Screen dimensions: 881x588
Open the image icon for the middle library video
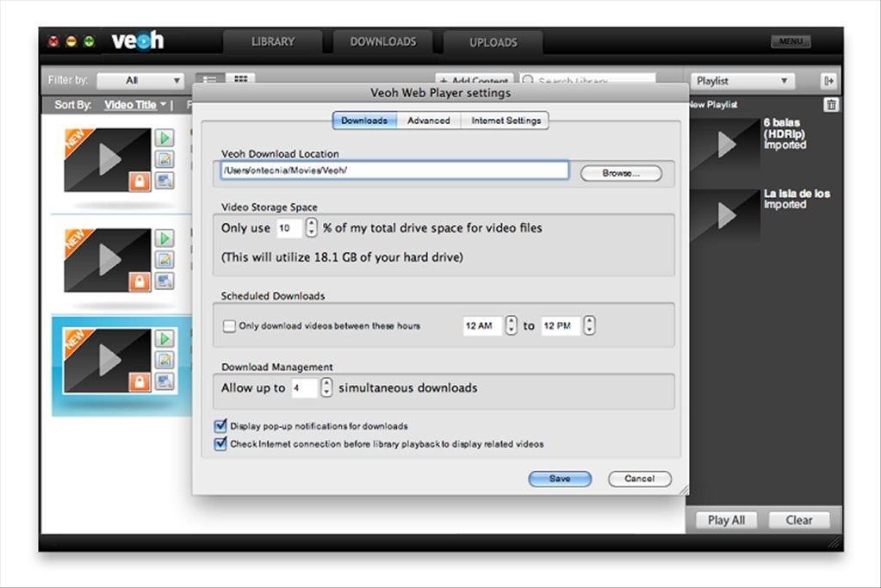pyautogui.click(x=164, y=281)
